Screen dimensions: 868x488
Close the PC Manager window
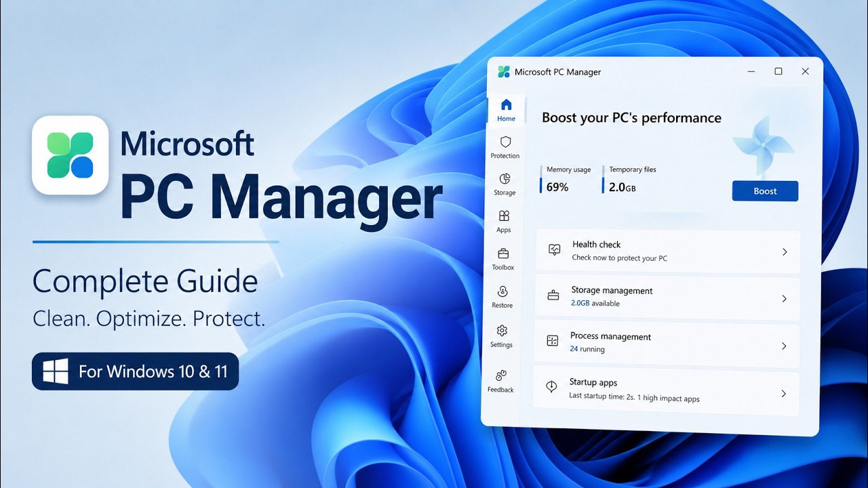click(x=805, y=71)
